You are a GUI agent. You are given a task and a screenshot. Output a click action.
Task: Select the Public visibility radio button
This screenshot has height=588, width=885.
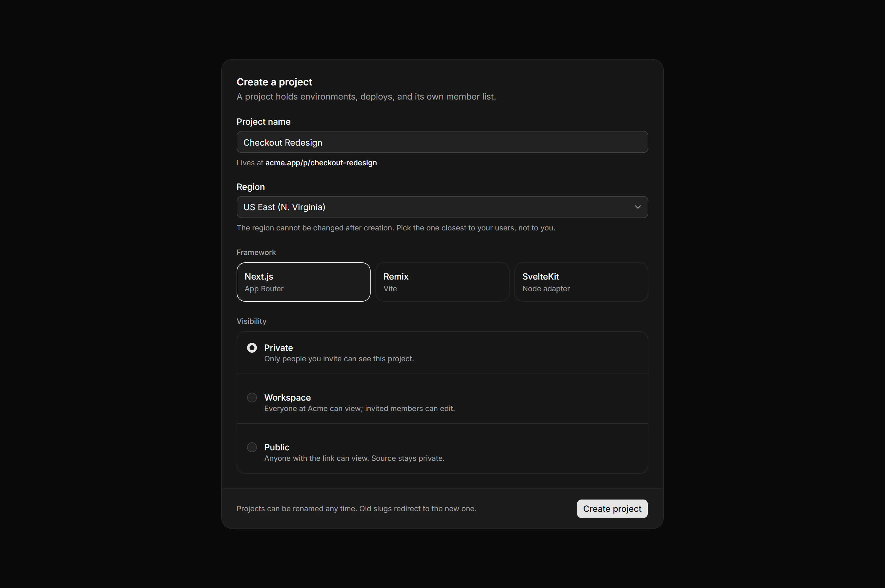click(x=252, y=447)
